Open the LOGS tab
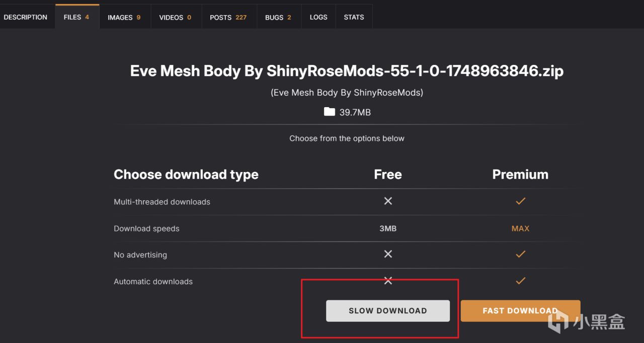Image resolution: width=644 pixels, height=343 pixels. click(318, 17)
